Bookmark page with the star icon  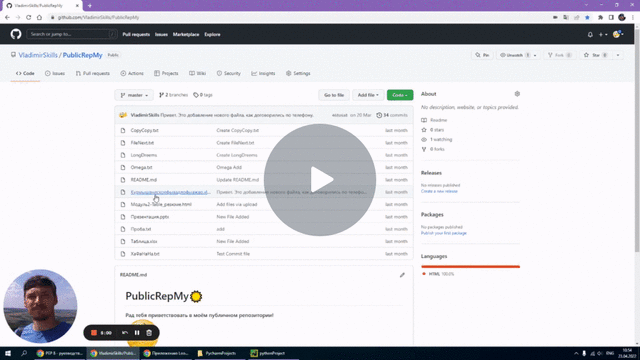point(587,18)
